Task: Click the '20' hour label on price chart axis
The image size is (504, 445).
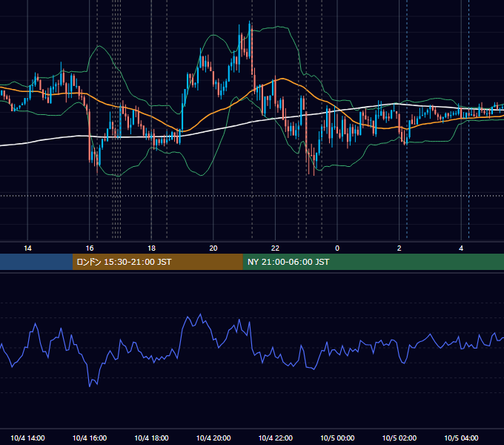Action: (x=213, y=248)
